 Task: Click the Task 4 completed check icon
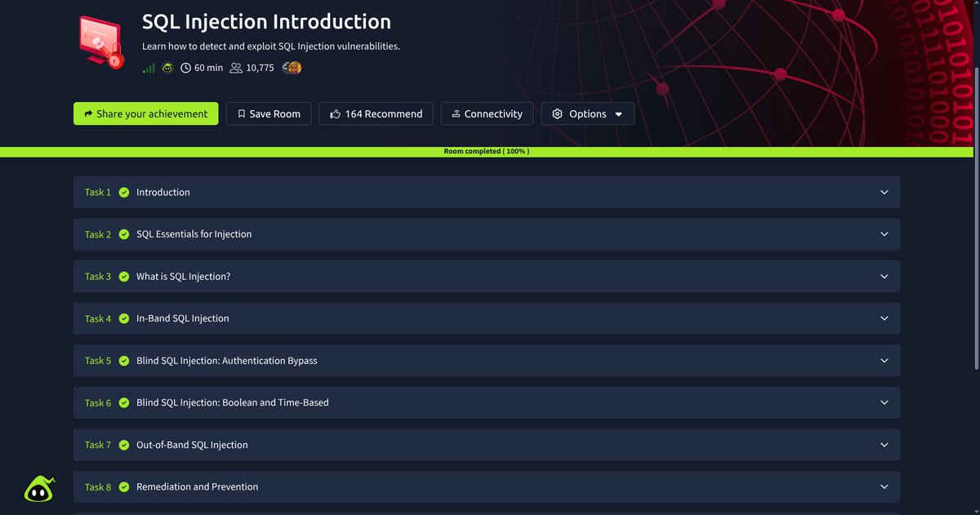click(124, 318)
